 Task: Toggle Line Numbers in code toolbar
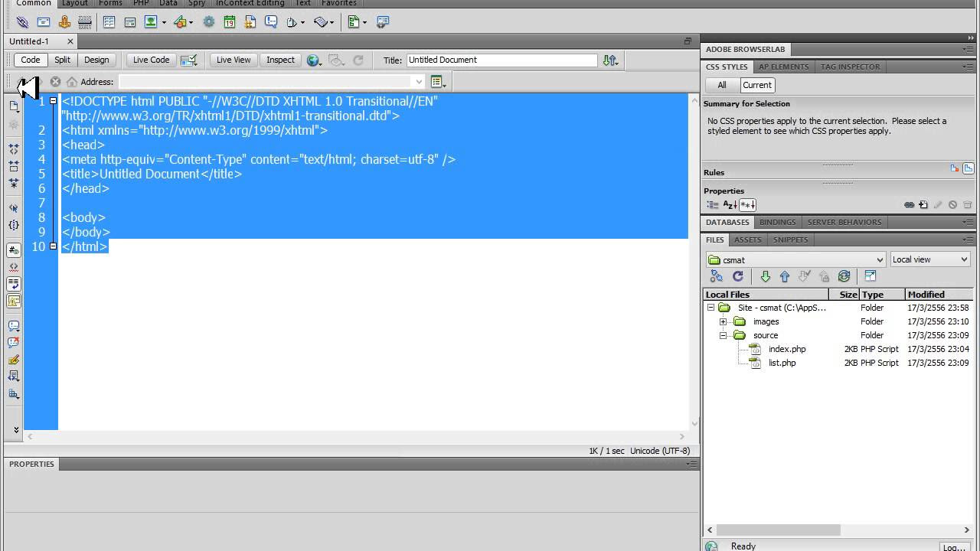tap(14, 249)
